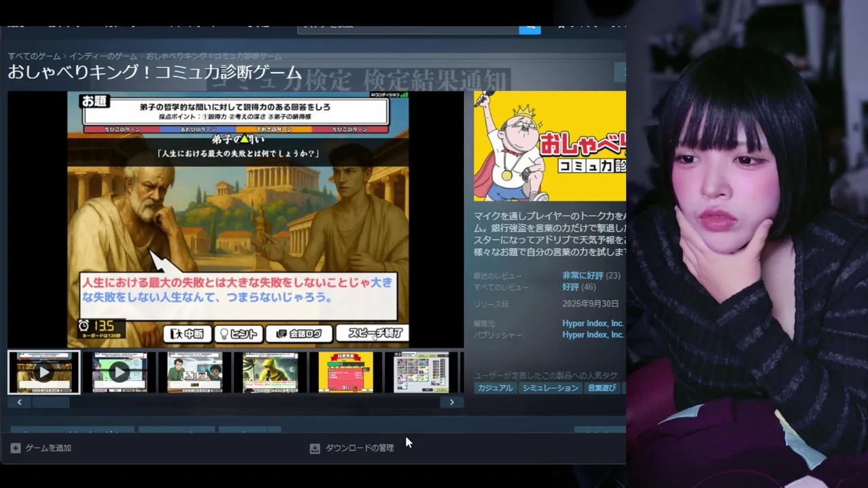Open ダウンロードの管理

[x=359, y=448]
